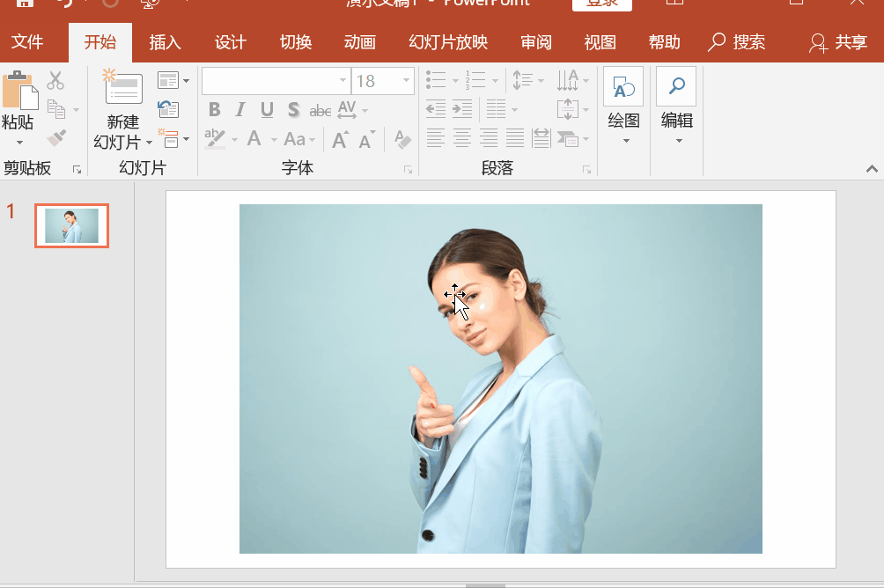
Task: Switch to the Slide Show tab
Action: [x=448, y=42]
